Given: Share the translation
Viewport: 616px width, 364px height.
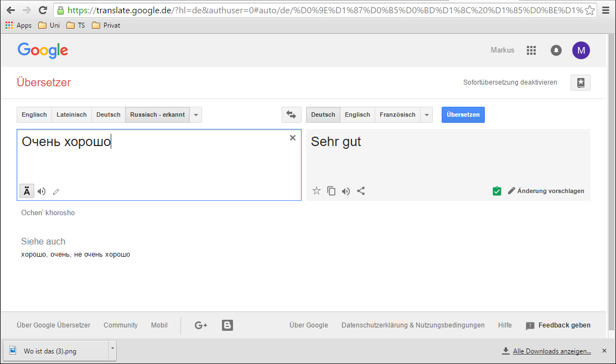Looking at the screenshot, I should click(x=361, y=191).
